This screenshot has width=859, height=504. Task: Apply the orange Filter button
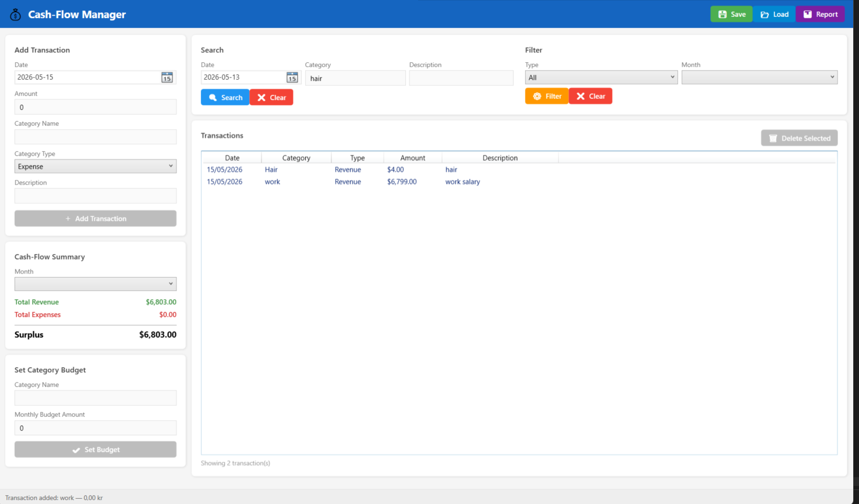coord(547,97)
